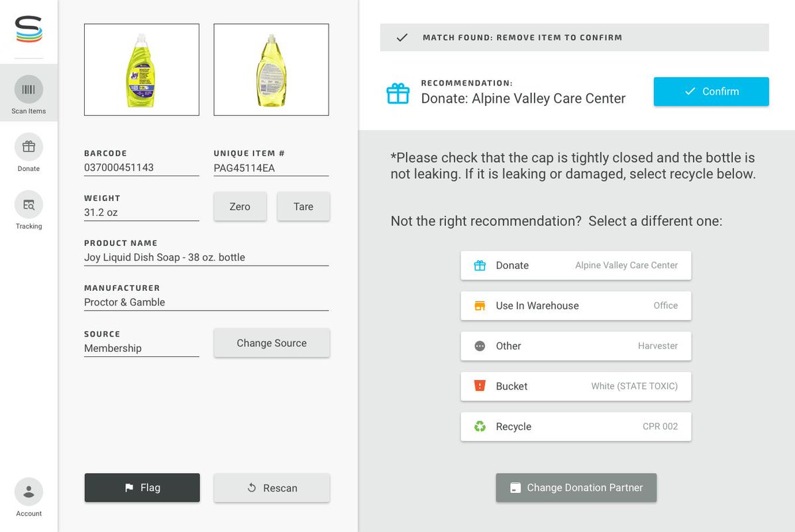Screen dimensions: 795x532
Task: Click the card icon on Change Donation Partner
Action: (x=515, y=488)
